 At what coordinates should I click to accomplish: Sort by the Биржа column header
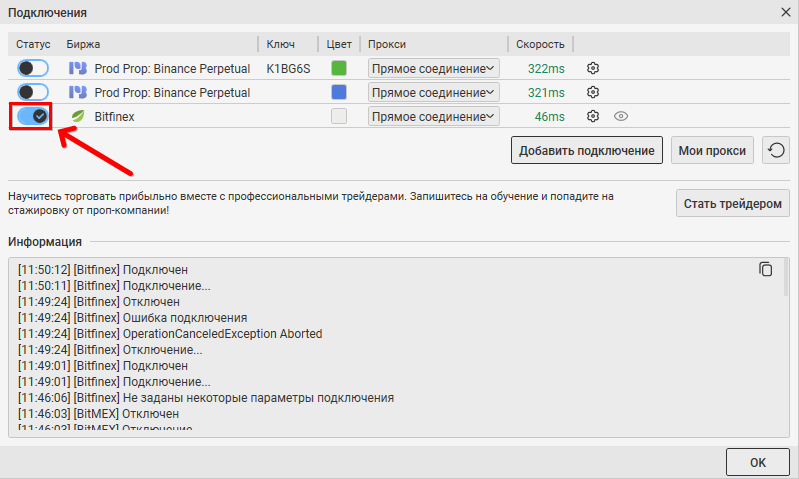coord(84,44)
